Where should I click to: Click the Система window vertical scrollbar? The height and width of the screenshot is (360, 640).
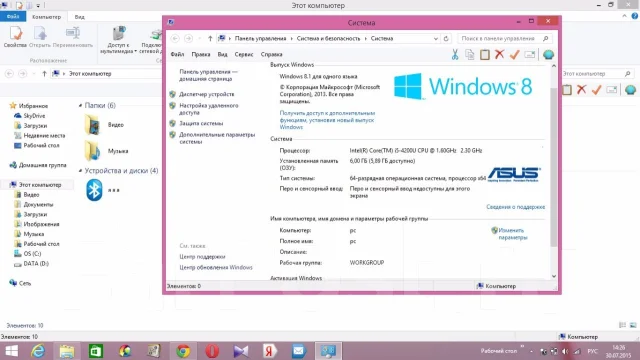(x=554, y=167)
